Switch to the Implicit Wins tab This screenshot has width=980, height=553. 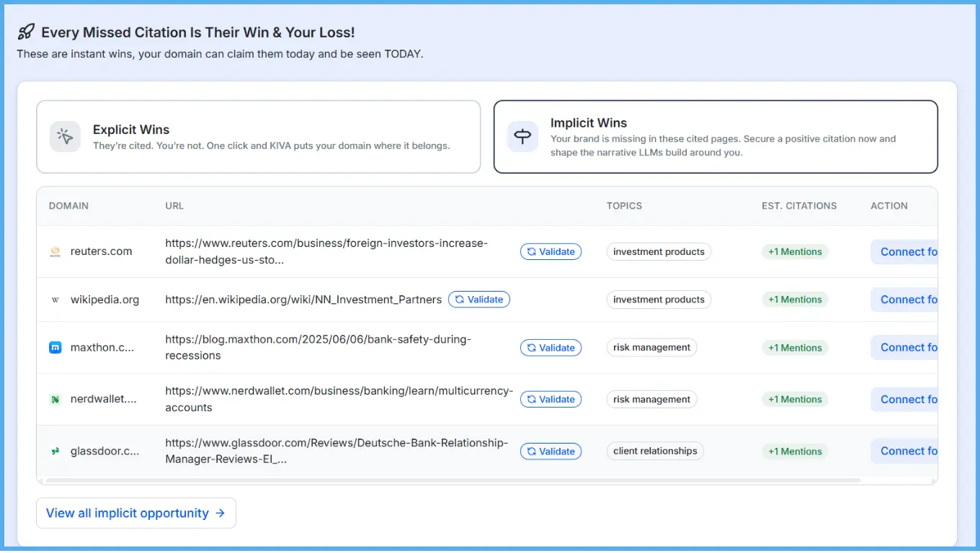(x=716, y=137)
